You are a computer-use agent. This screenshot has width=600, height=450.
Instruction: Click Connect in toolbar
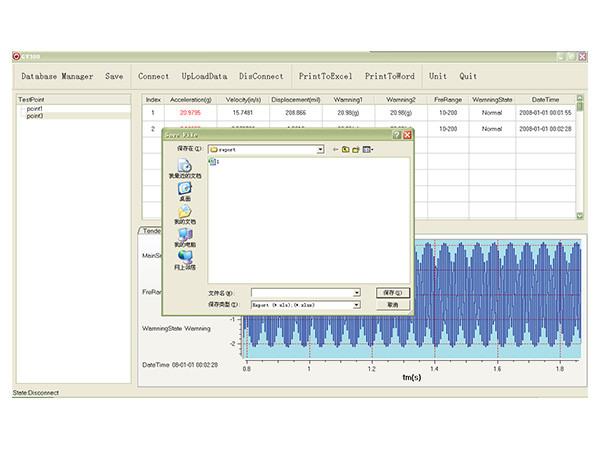(153, 76)
